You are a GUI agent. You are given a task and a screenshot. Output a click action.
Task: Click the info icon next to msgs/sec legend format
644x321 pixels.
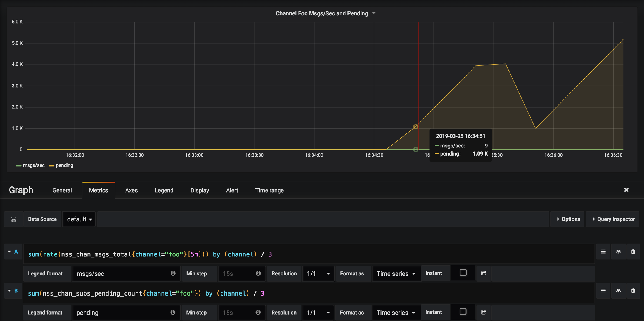173,273
